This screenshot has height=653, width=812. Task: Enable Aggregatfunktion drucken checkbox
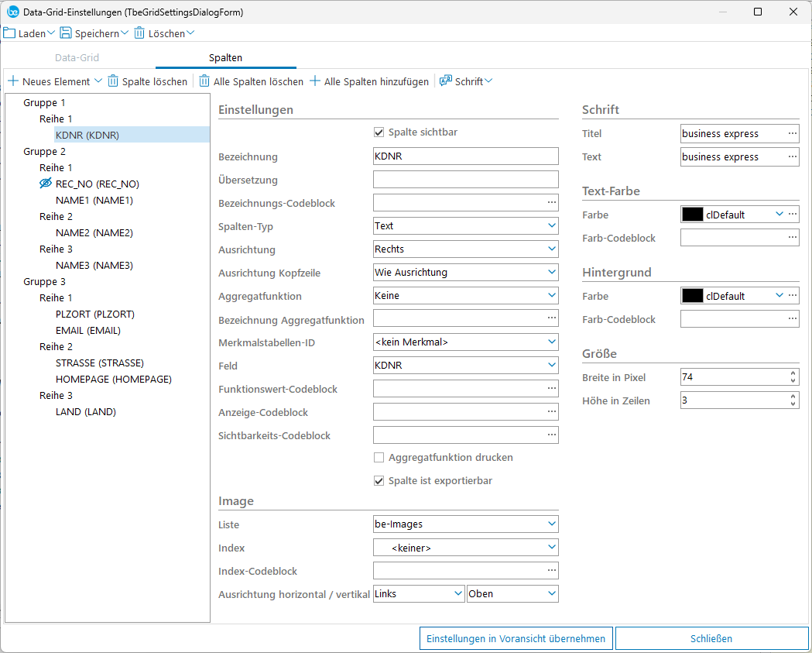click(x=379, y=458)
